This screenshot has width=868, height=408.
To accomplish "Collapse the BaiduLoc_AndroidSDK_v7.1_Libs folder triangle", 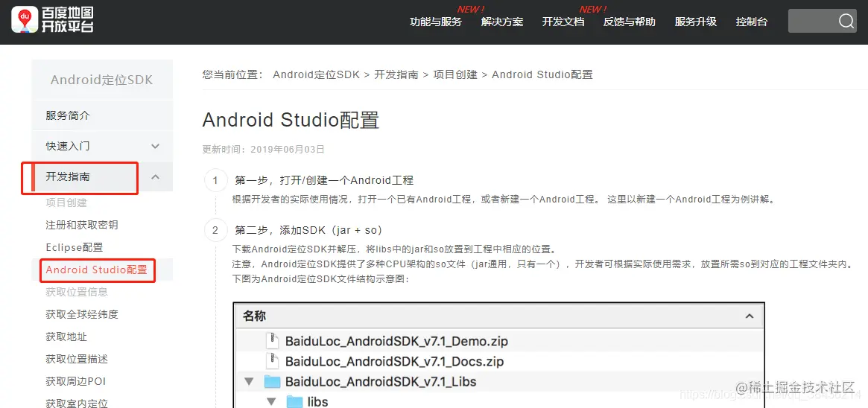I will (x=249, y=381).
